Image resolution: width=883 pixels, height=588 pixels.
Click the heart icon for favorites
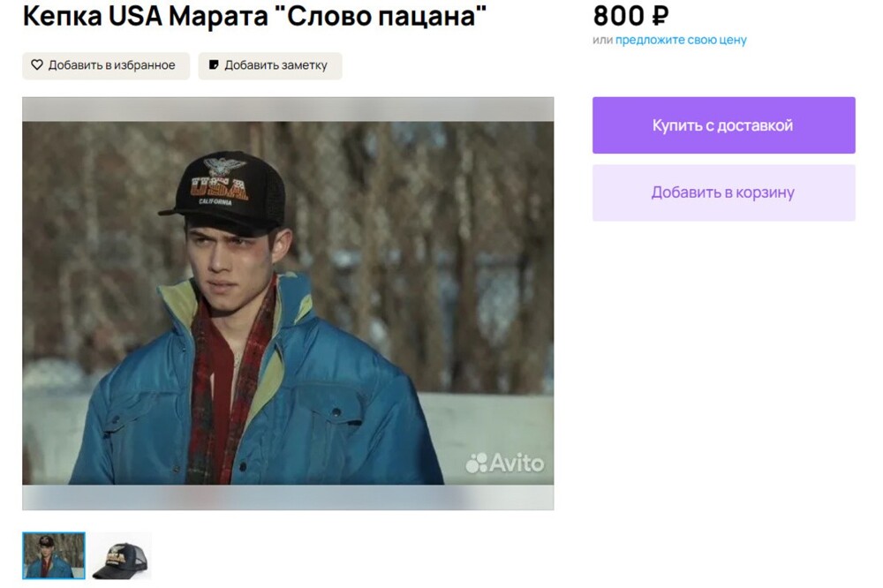[36, 64]
